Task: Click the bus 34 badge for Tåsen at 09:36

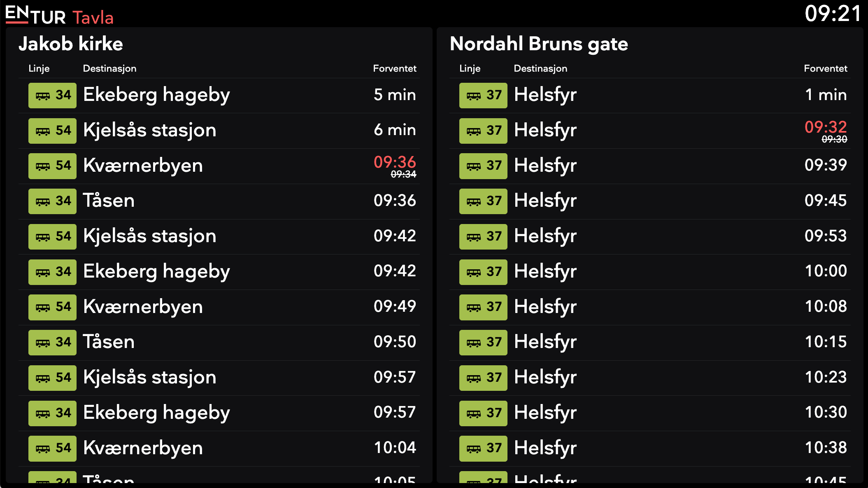Action: [x=52, y=201]
